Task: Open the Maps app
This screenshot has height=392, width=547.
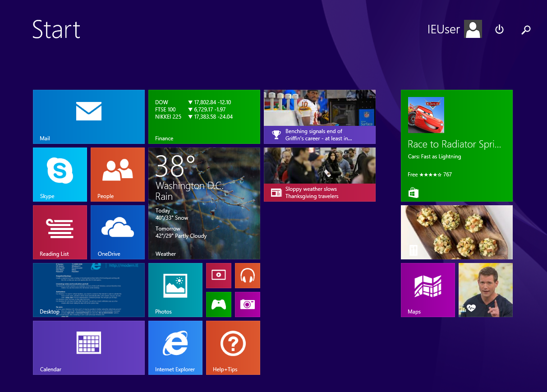Action: (427, 290)
